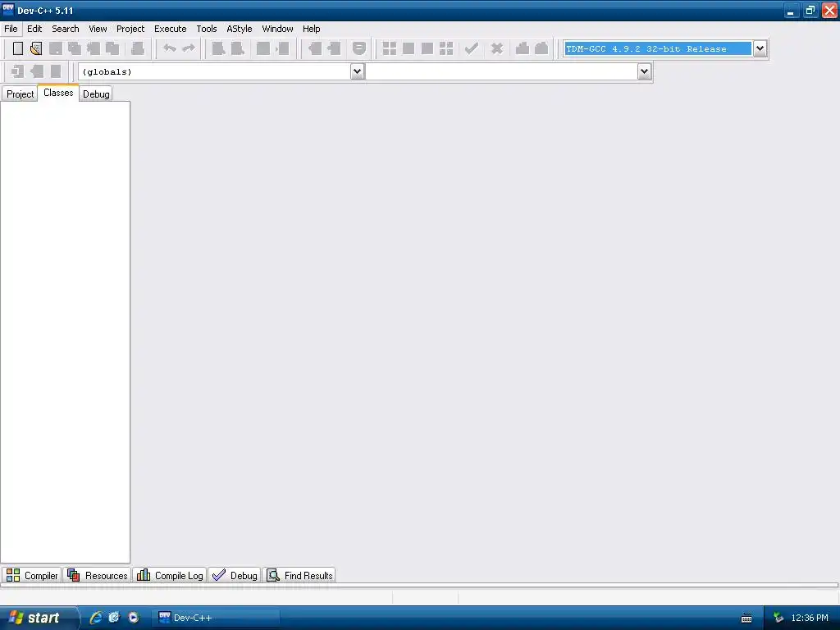Click the Run toolbar icon
This screenshot has height=630, width=840.
click(409, 48)
